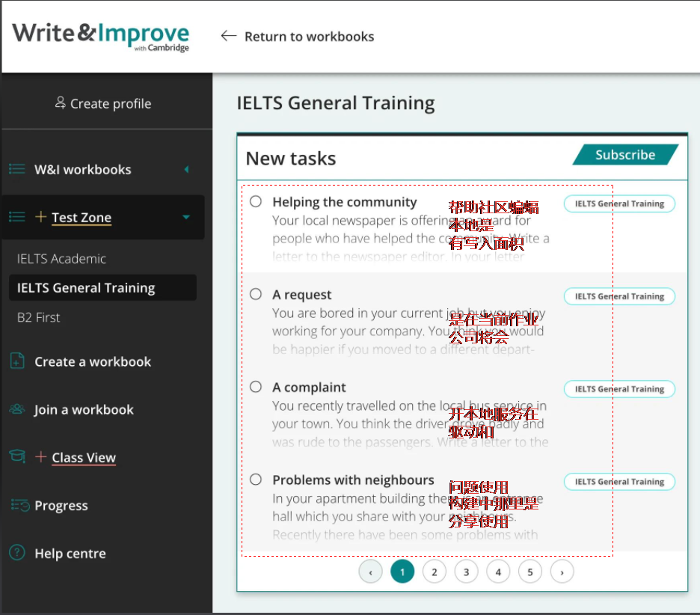Click Create a workbook document icon
The image size is (700, 615).
[x=17, y=361]
